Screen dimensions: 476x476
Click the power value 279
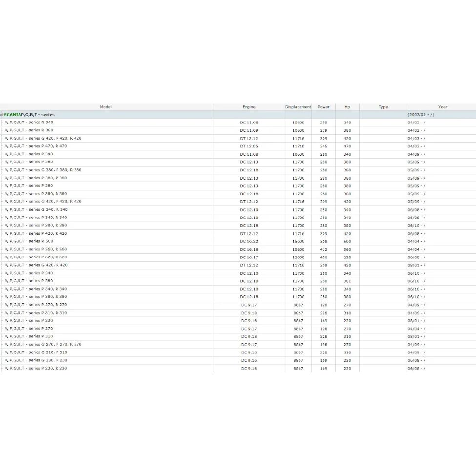324,130
